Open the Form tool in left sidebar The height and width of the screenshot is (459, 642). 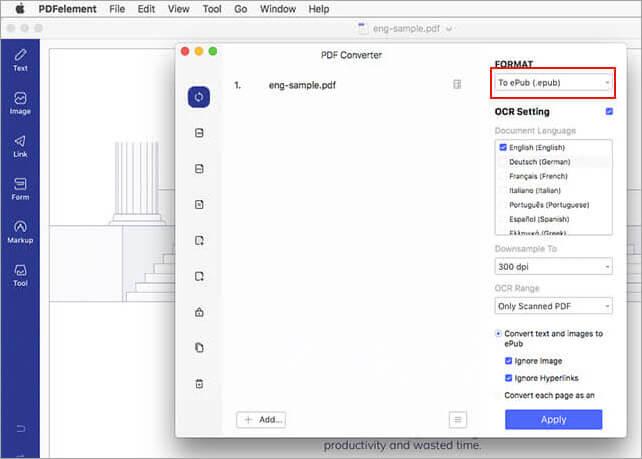20,189
